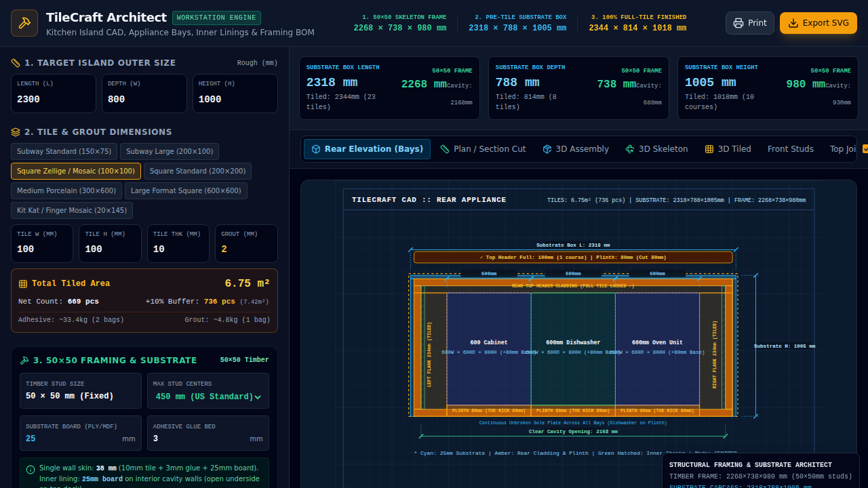Focus the Tile W (mm) field
Screen dimensions: 868x488
(x=42, y=249)
